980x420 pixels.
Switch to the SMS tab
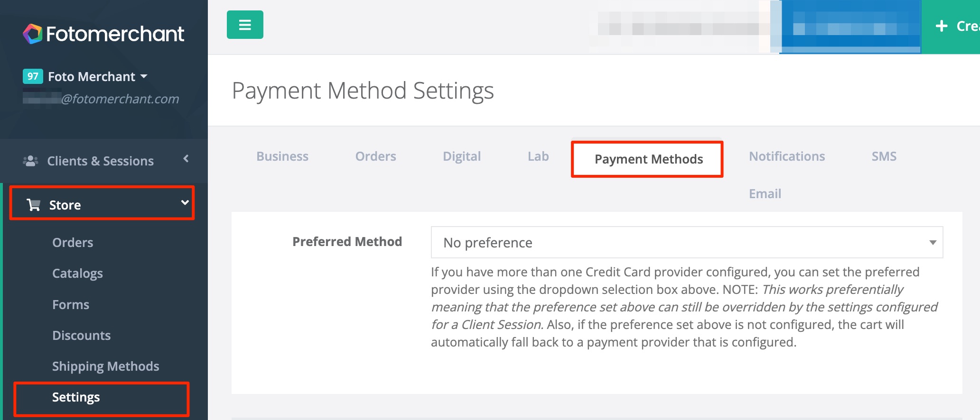tap(884, 156)
